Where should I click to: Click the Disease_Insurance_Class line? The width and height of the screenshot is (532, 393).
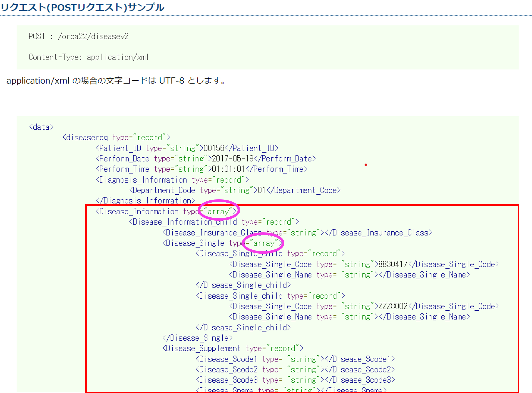point(297,233)
